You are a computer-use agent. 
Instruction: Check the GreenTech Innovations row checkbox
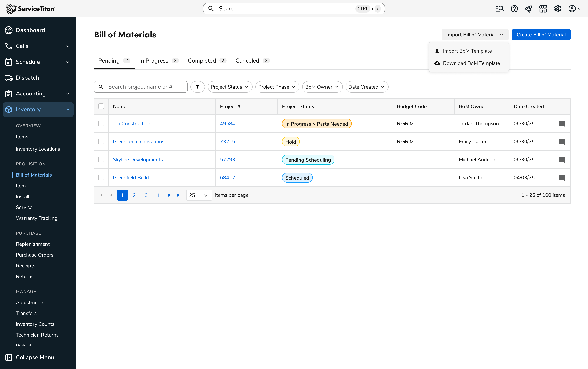pyautogui.click(x=101, y=141)
